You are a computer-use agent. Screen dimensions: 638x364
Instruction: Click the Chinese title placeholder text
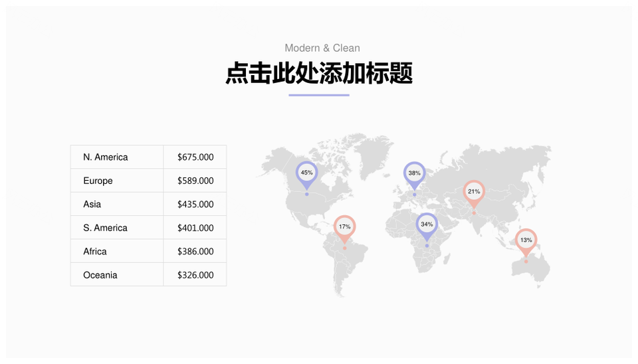coord(319,74)
